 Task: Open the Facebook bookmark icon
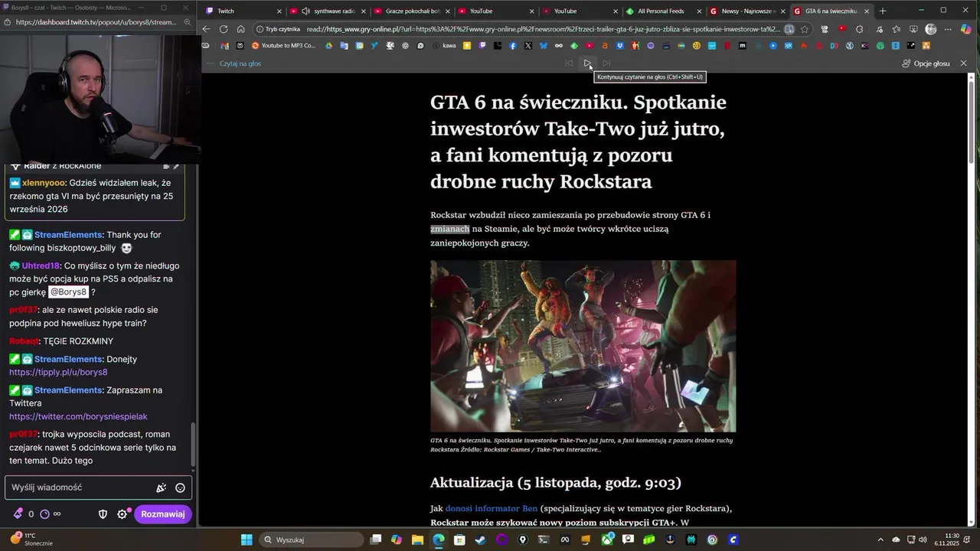[513, 46]
